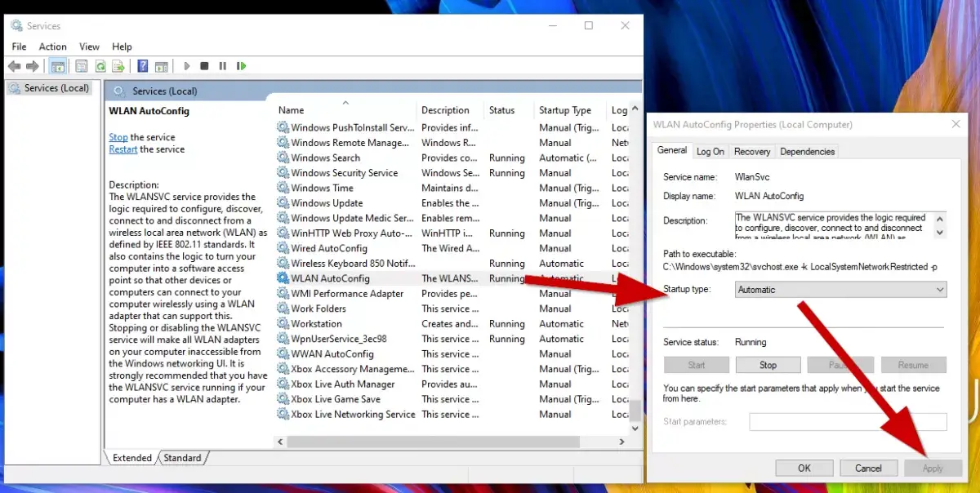Select the Wireless Keyboard 850 Notif row name
This screenshot has height=493, width=980.
[x=352, y=264]
